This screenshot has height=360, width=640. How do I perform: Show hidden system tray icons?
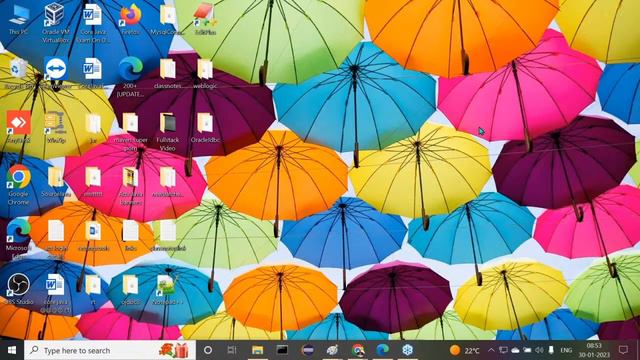click(x=491, y=350)
